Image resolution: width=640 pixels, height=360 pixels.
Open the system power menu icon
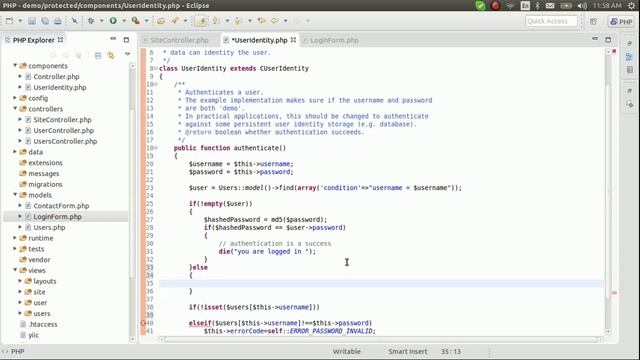[631, 5]
